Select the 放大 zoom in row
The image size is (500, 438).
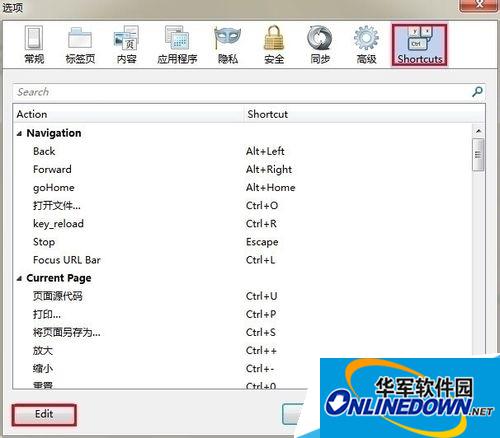point(243,350)
